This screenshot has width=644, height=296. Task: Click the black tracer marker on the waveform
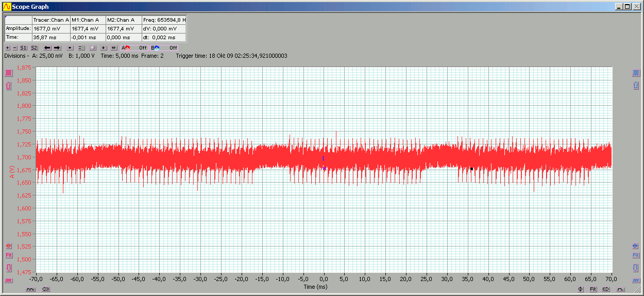click(x=471, y=169)
